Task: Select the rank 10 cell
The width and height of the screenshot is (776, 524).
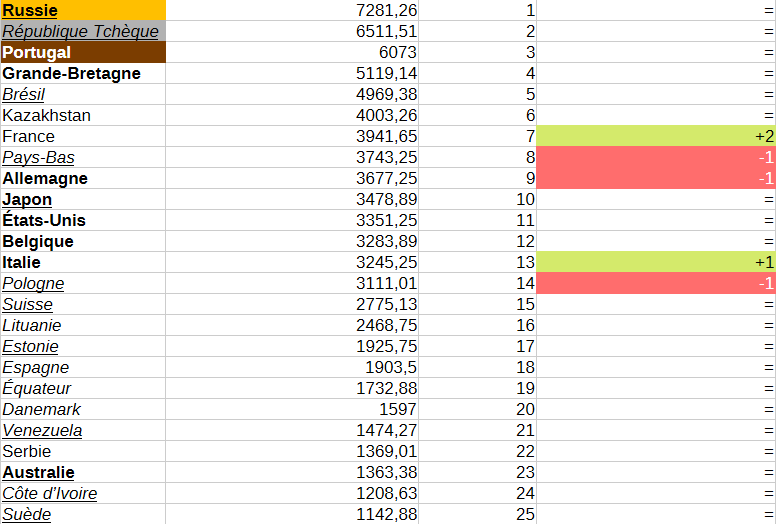Action: tap(478, 199)
